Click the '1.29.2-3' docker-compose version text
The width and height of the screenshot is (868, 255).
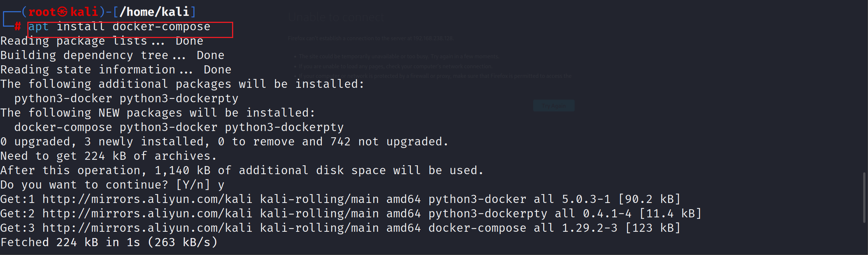[x=589, y=228]
